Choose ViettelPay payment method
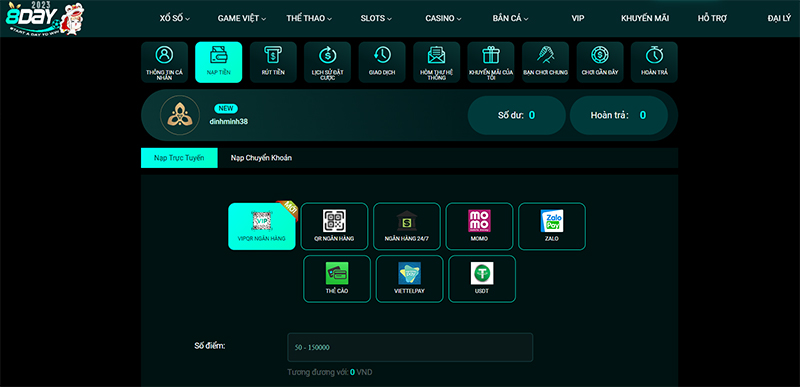The width and height of the screenshot is (800, 387). coord(409,279)
